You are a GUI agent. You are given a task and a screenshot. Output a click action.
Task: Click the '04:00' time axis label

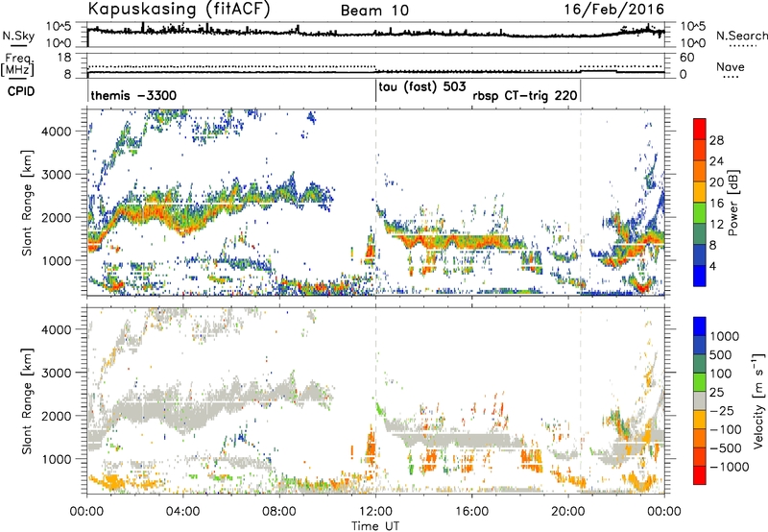pos(182,512)
